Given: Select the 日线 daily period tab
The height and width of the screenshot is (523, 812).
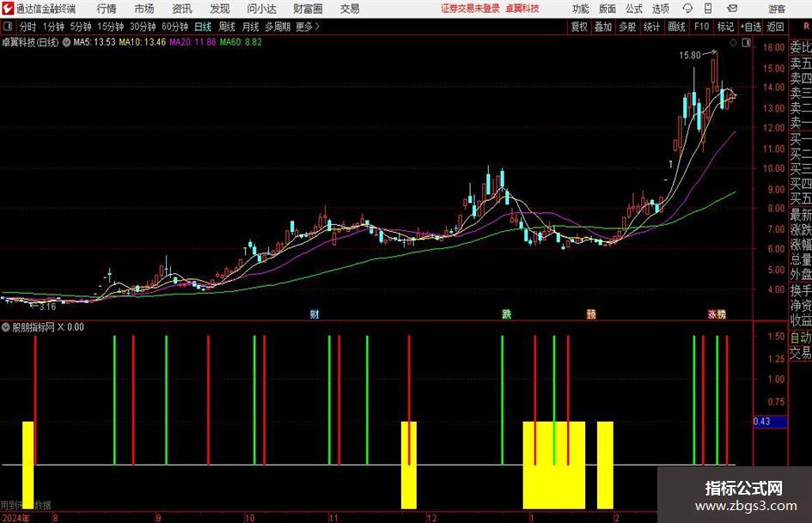Looking at the screenshot, I should pos(203,27).
